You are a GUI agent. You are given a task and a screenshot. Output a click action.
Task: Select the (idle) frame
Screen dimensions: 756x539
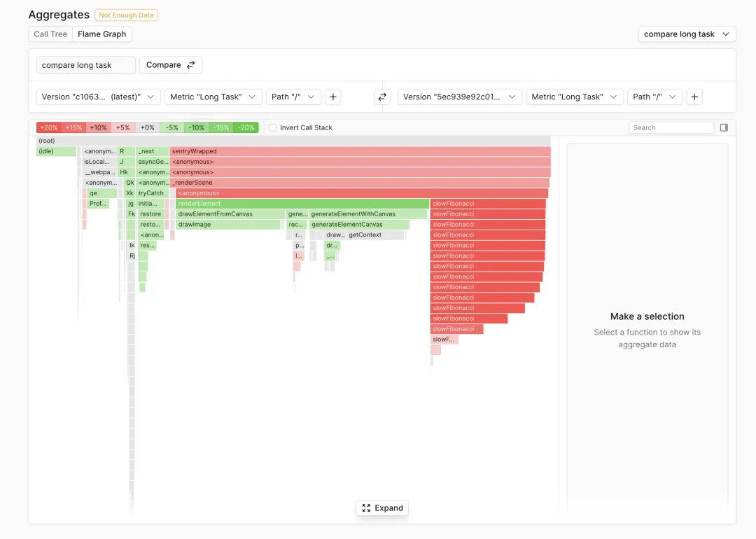click(x=57, y=151)
